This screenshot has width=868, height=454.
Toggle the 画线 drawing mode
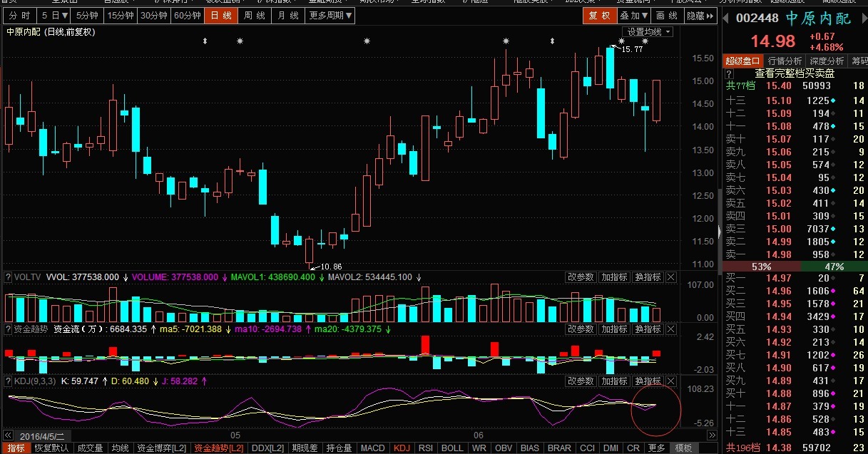[x=667, y=16]
